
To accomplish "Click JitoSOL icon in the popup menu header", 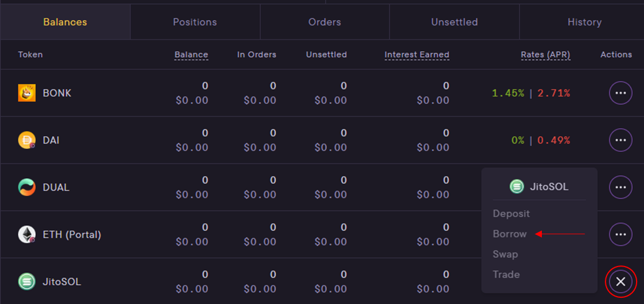I will pyautogui.click(x=516, y=187).
